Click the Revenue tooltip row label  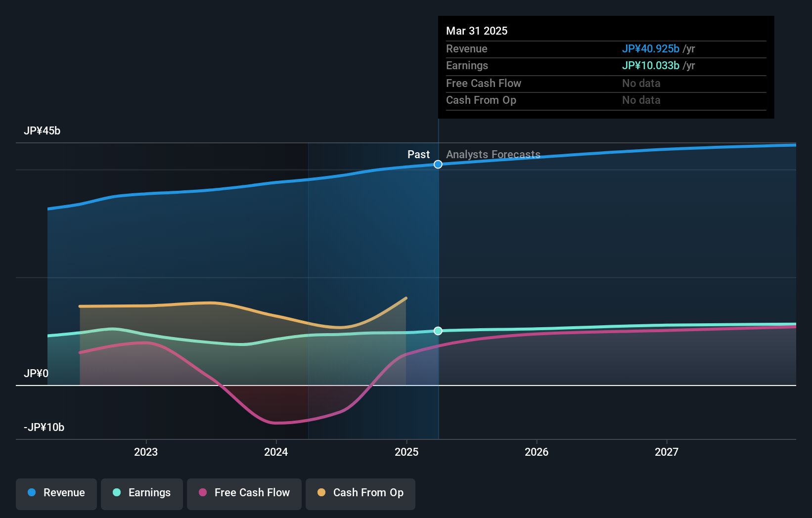(467, 48)
